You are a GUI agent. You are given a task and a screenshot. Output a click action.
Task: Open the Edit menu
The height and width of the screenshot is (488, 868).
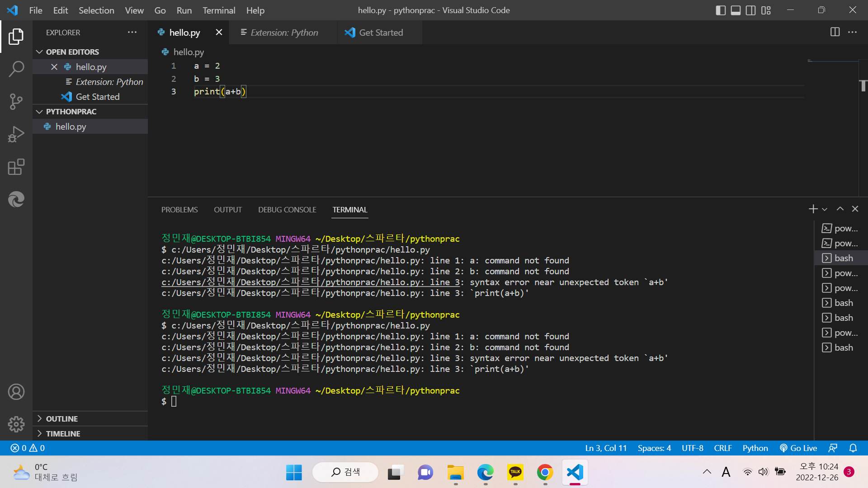[x=61, y=10]
